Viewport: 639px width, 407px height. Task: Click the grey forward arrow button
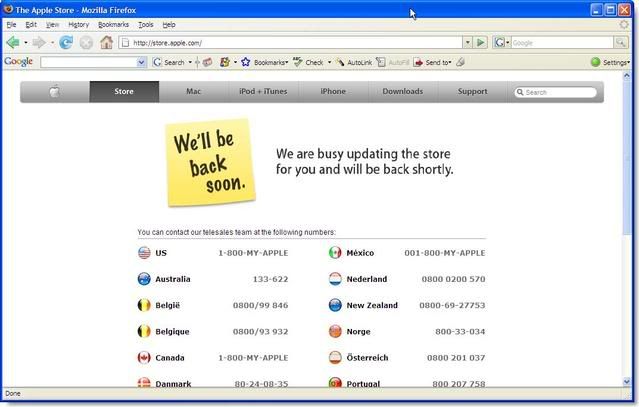[x=39, y=42]
